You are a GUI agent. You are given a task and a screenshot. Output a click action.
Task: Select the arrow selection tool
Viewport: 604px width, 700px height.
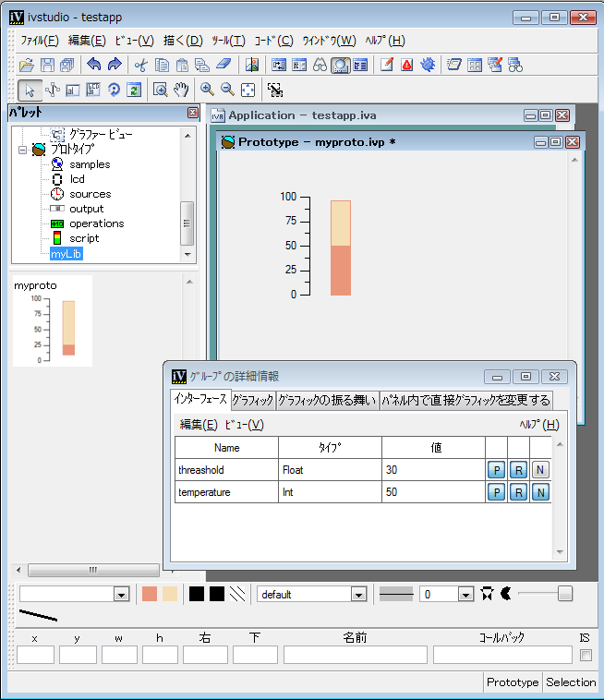(30, 90)
